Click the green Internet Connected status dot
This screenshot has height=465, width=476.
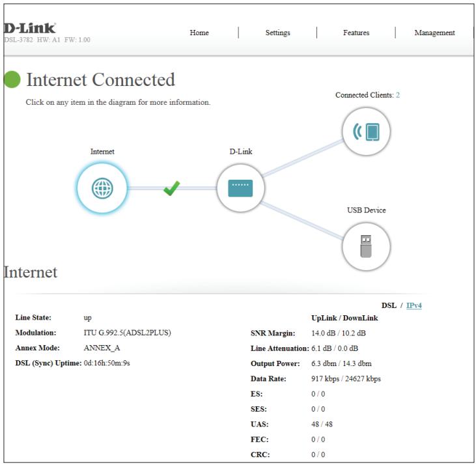click(12, 79)
